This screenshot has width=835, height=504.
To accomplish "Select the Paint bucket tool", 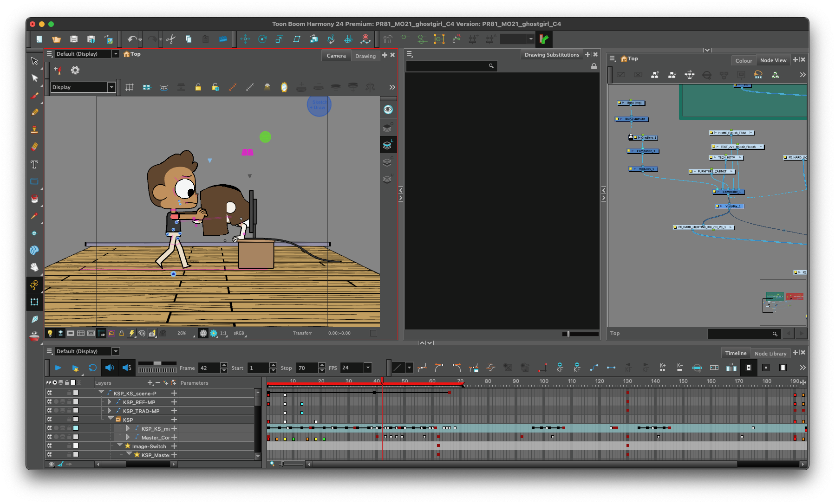I will [x=34, y=199].
